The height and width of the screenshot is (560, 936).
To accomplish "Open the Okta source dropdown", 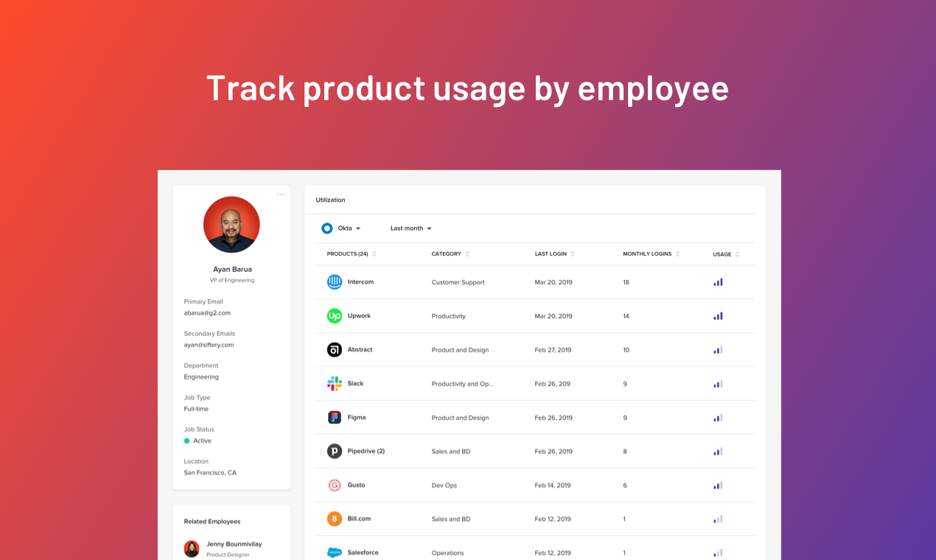I will click(349, 228).
